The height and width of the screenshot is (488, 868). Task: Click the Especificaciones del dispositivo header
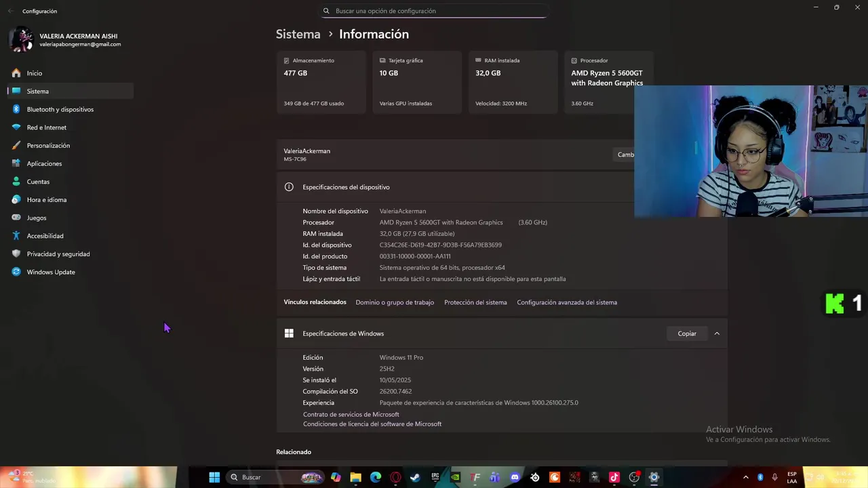coord(455,187)
